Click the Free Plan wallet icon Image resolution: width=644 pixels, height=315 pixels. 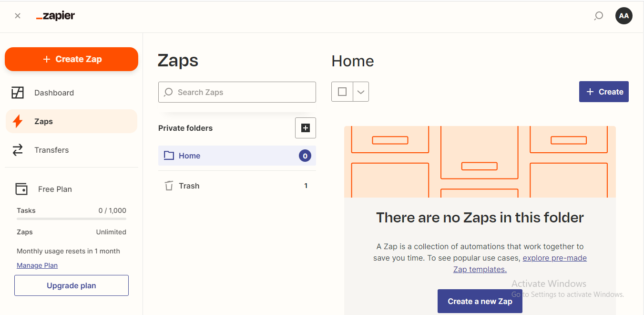(21, 189)
